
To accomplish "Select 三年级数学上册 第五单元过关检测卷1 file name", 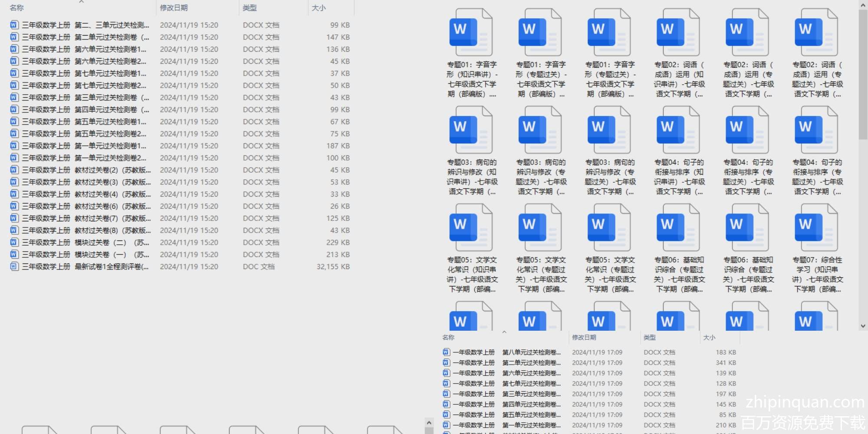I will click(84, 122).
